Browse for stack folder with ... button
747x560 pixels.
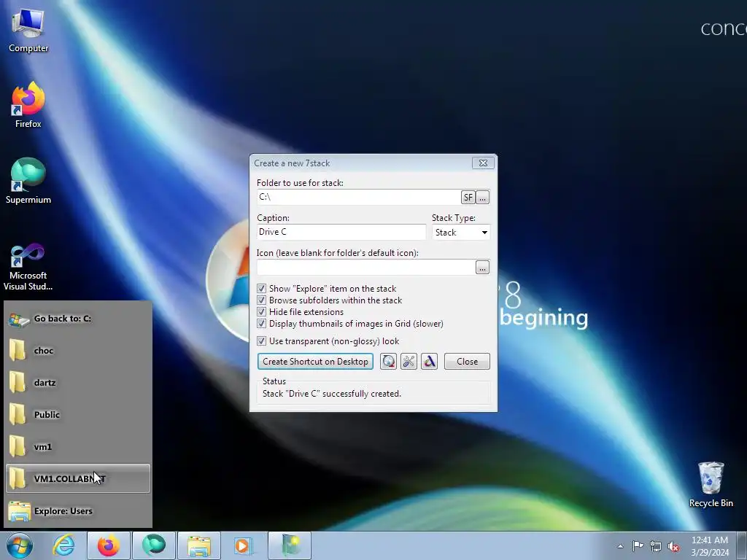point(483,197)
